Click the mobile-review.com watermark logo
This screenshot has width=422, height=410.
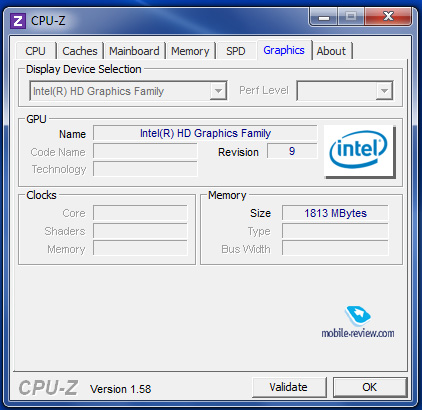click(358, 323)
